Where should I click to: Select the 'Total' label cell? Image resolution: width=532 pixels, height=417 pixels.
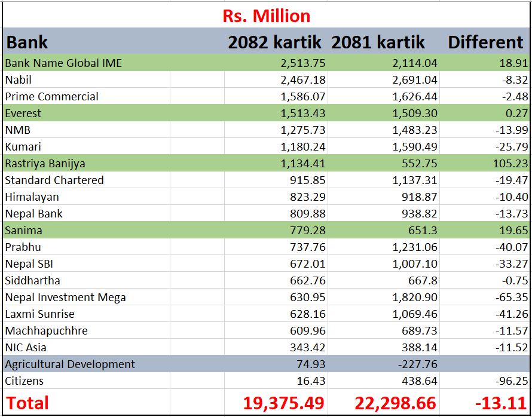point(27,403)
